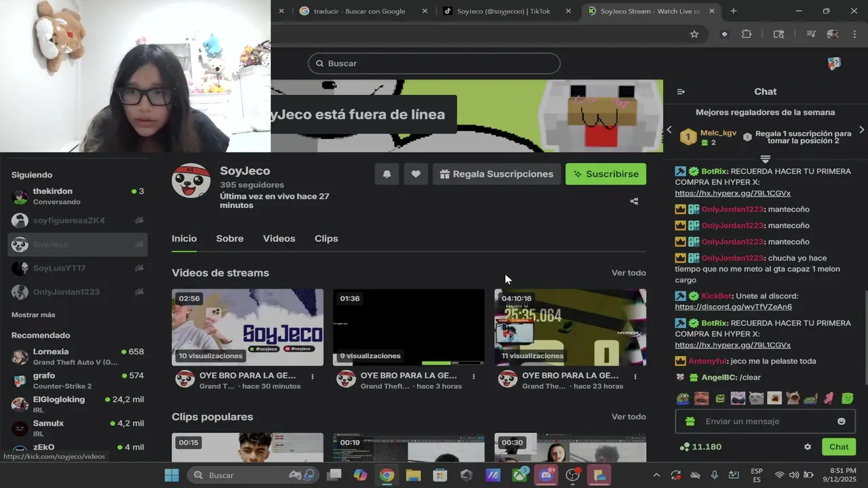Open the Clips tab
This screenshot has height=488, width=868.
(x=326, y=239)
